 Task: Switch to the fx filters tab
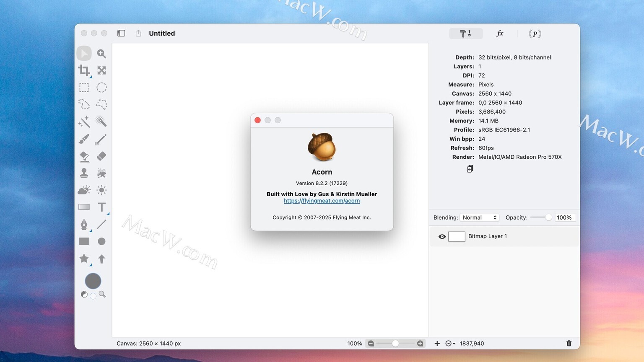tap(500, 34)
